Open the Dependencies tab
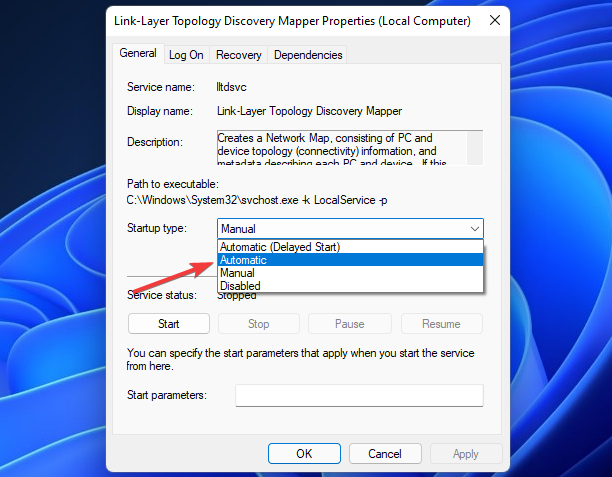Screen dimensions: 612x477 click(308, 55)
